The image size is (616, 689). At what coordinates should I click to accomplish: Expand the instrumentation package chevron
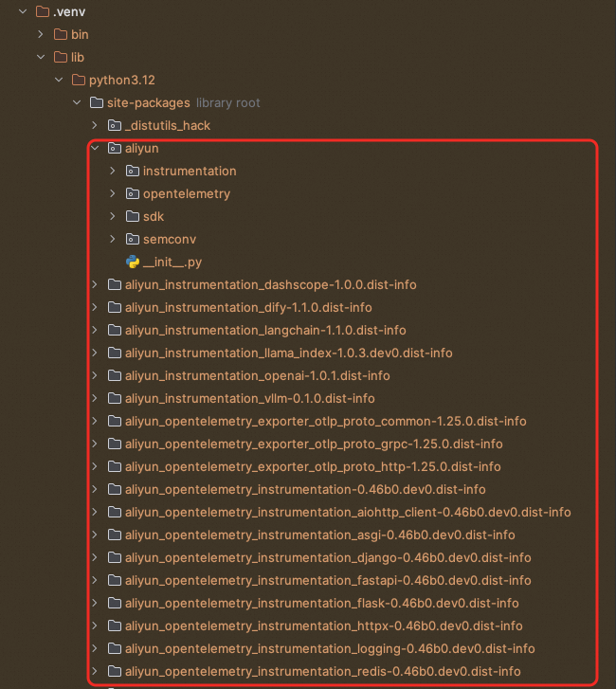(113, 171)
